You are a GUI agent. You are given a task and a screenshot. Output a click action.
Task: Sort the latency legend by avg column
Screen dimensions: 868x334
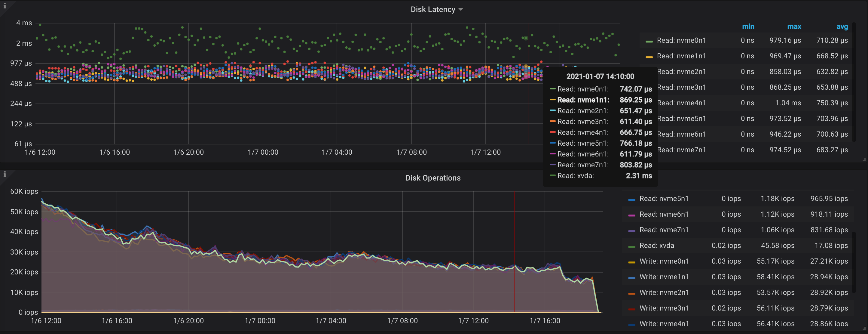(842, 27)
